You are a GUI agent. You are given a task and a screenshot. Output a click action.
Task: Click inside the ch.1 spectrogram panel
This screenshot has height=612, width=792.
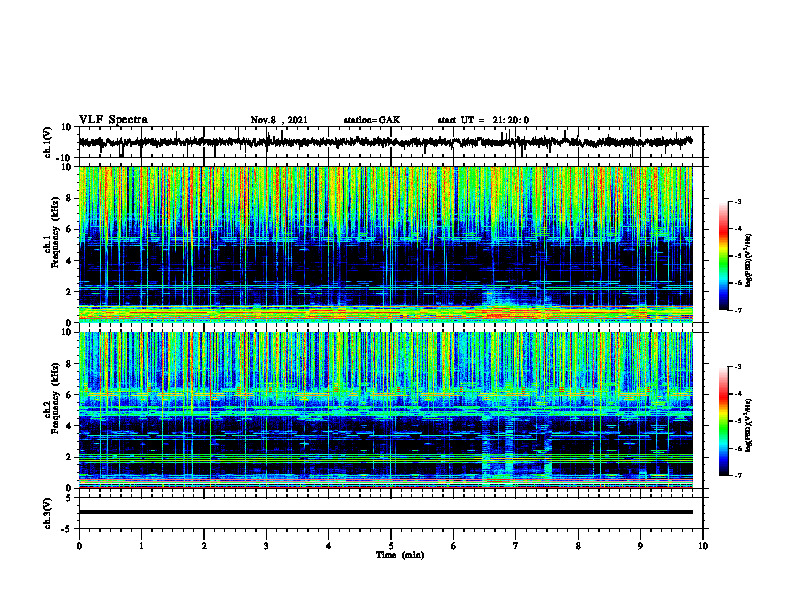tap(385, 244)
